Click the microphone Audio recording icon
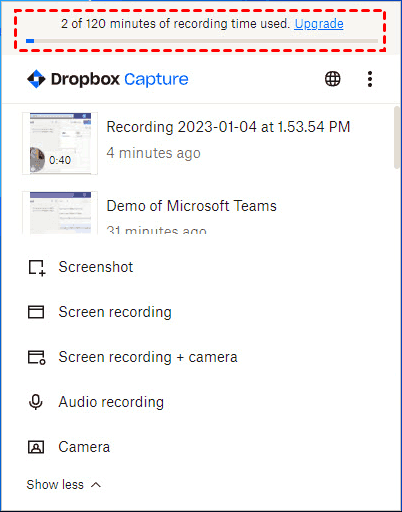402x512 pixels. [x=36, y=402]
